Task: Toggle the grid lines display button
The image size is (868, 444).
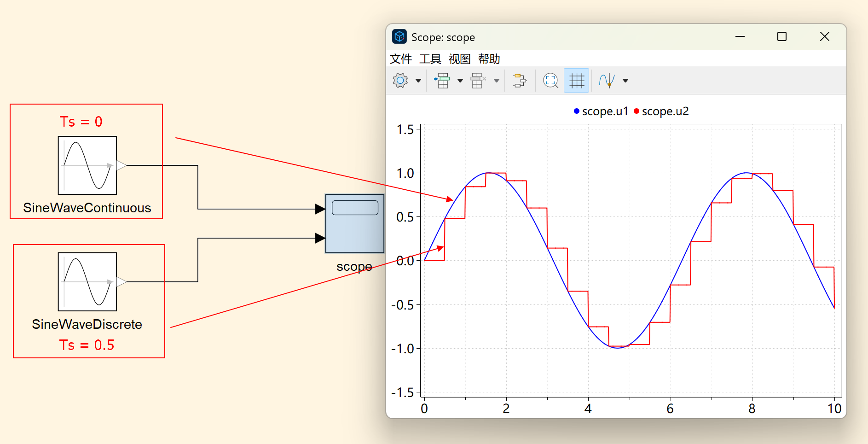Action: point(576,81)
